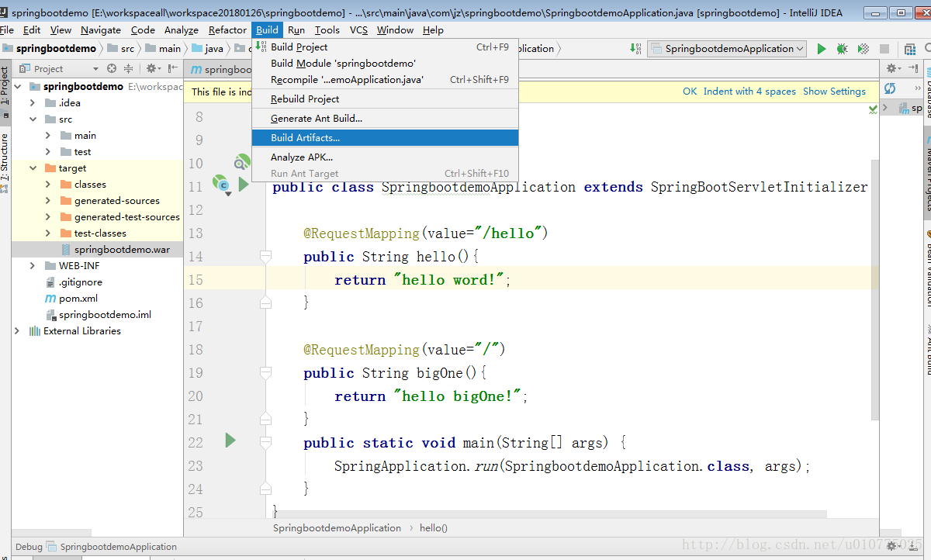This screenshot has width=931, height=560.
Task: Collapse the src folder arrow
Action: (33, 119)
